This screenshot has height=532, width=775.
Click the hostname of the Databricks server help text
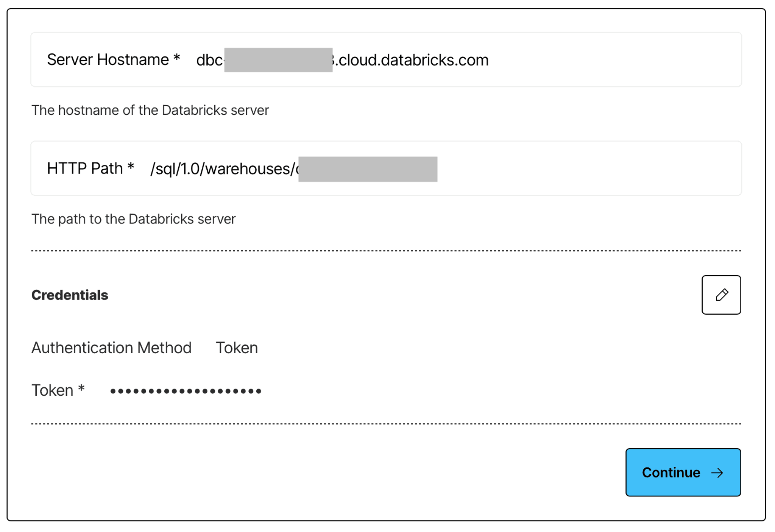(x=150, y=110)
